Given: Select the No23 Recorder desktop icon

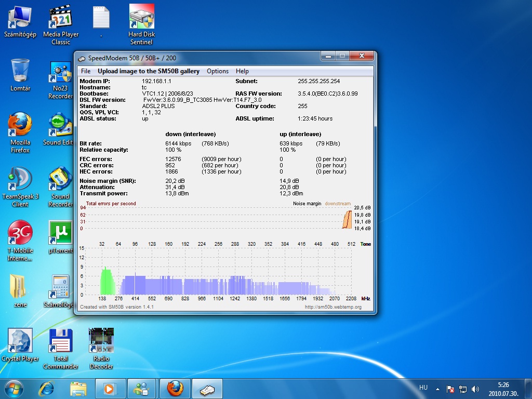Looking at the screenshot, I should pos(60,80).
